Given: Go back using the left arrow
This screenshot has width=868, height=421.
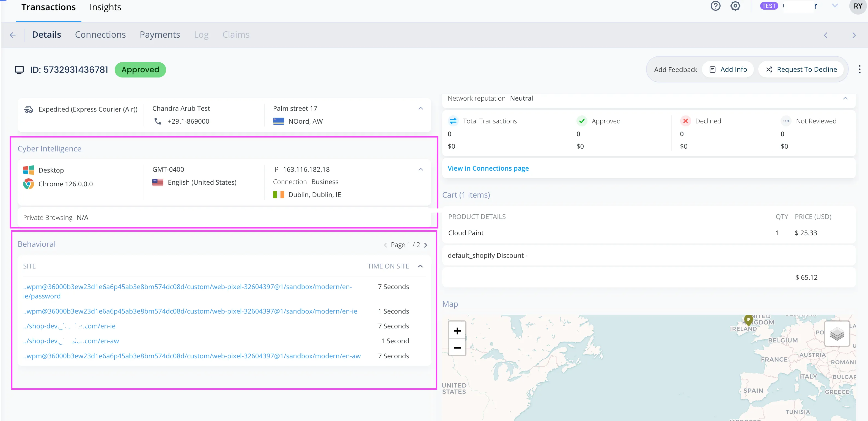Looking at the screenshot, I should point(13,35).
